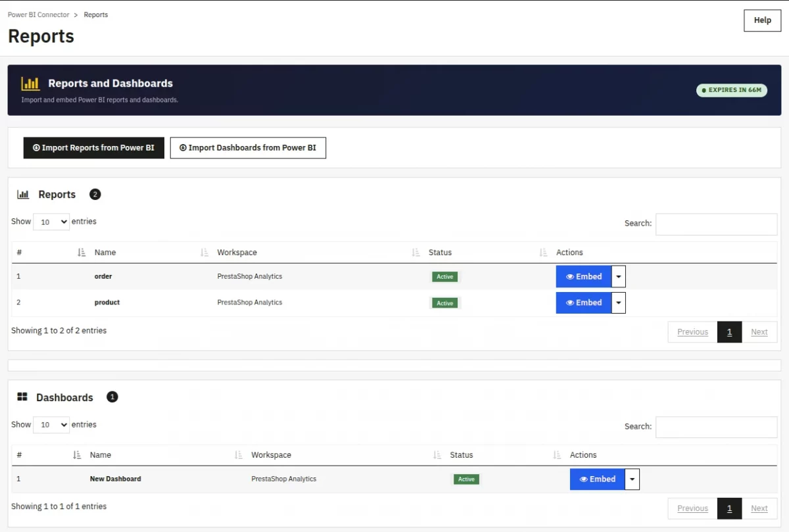Go to Power BI Connector breadcrumb

point(38,14)
